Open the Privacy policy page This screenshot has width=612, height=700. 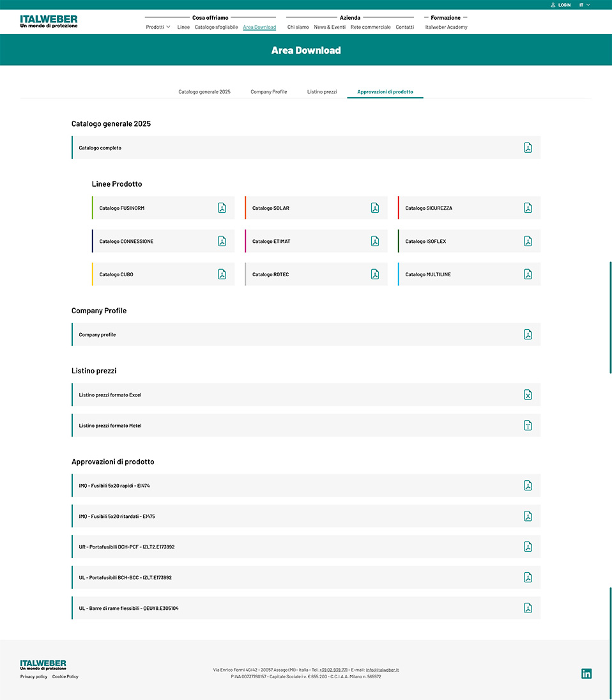33,676
